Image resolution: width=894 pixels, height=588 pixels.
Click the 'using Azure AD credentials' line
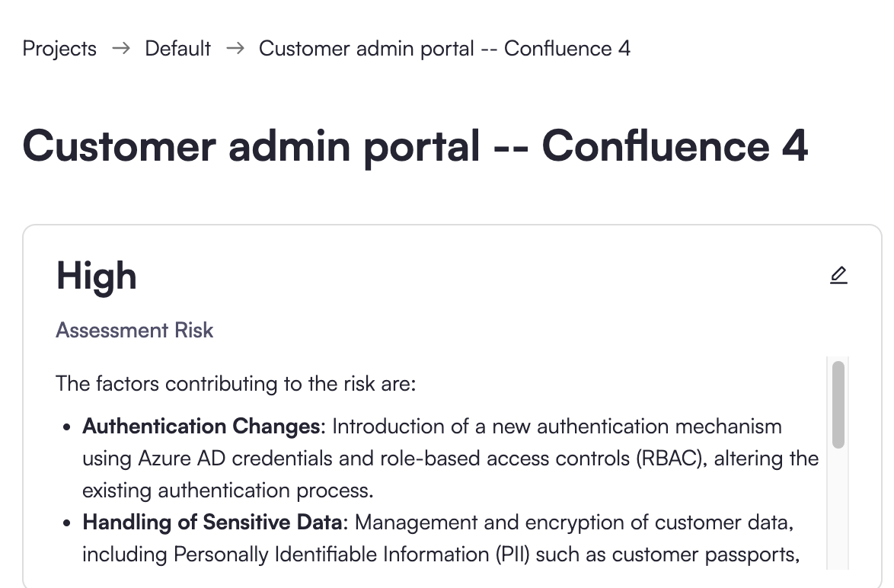point(450,458)
